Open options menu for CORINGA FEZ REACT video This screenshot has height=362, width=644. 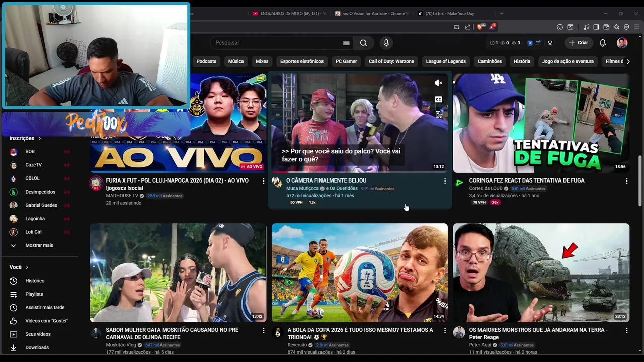[626, 180]
